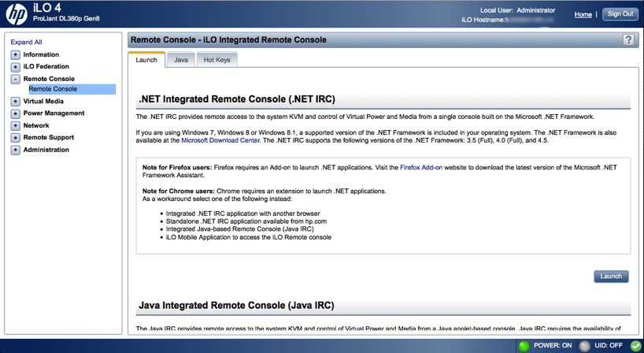Click the Expand All link

pos(26,42)
